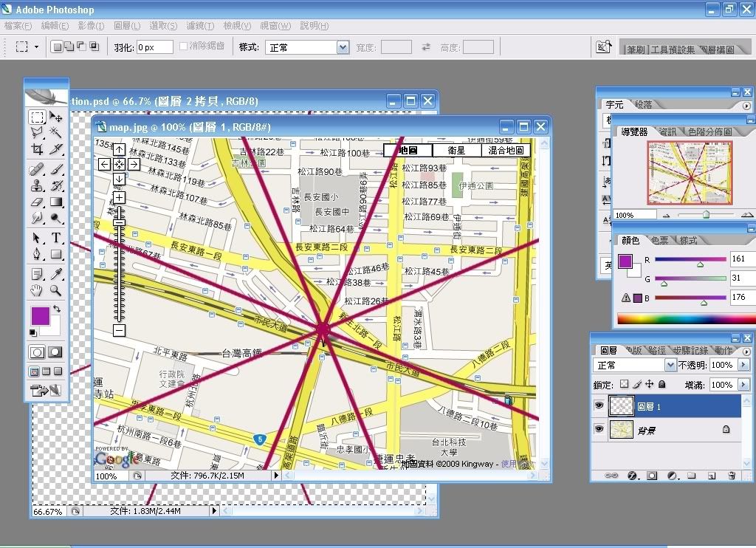Open the tool preset picker arrow

36,47
